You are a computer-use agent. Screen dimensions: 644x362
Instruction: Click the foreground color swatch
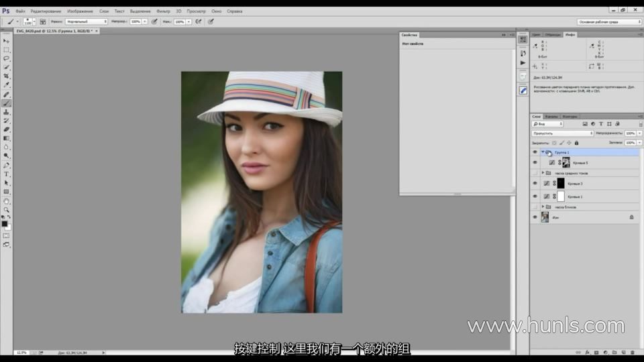5,224
